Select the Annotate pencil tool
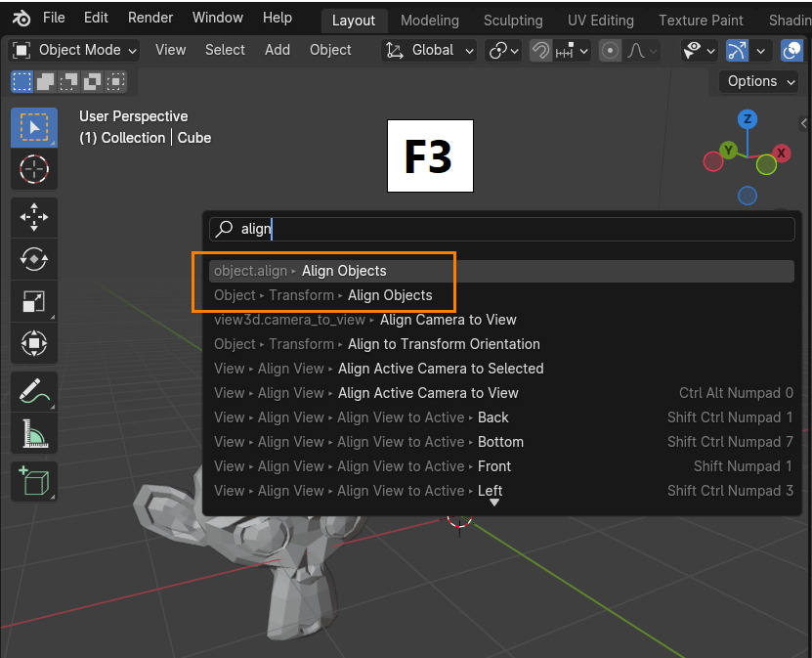Viewport: 812px width, 658px height. [x=34, y=391]
